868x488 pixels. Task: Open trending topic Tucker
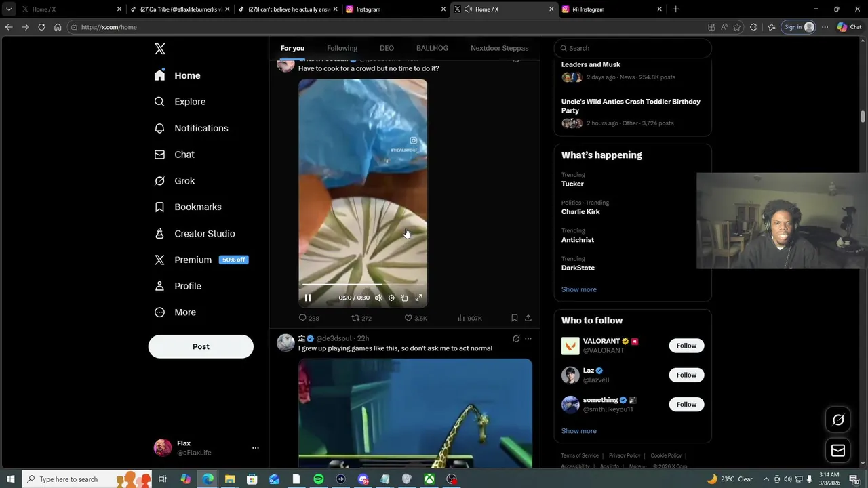coord(572,184)
